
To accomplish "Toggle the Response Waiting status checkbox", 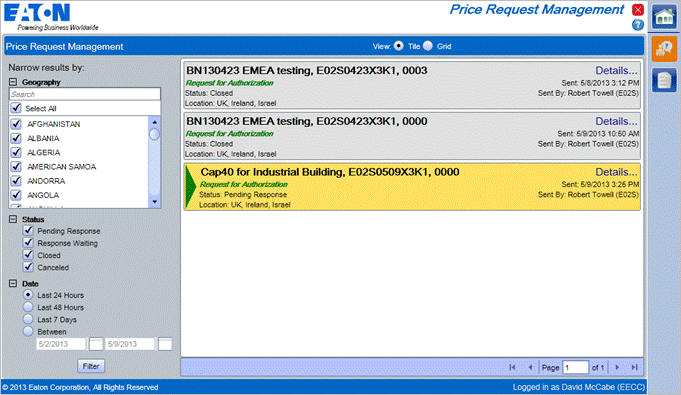I will (28, 242).
